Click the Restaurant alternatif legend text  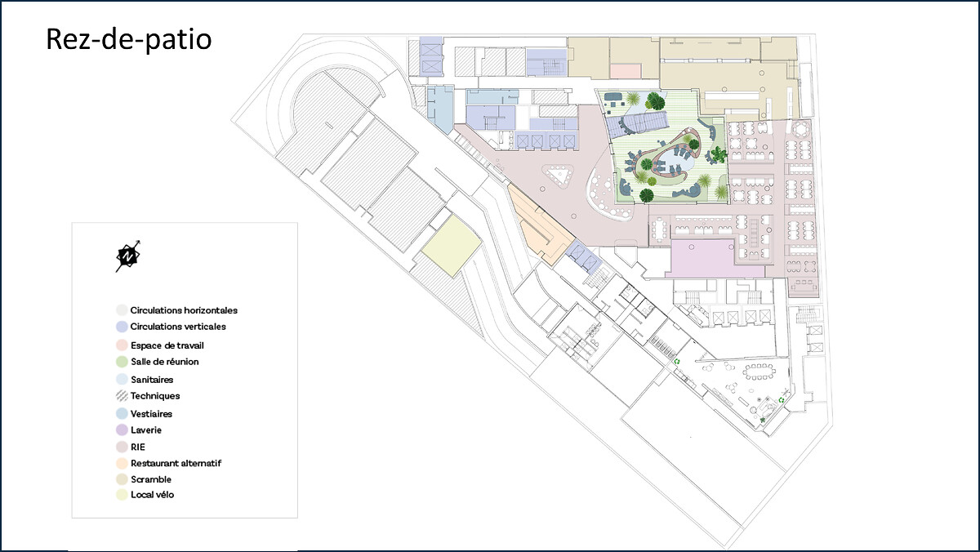click(x=176, y=463)
